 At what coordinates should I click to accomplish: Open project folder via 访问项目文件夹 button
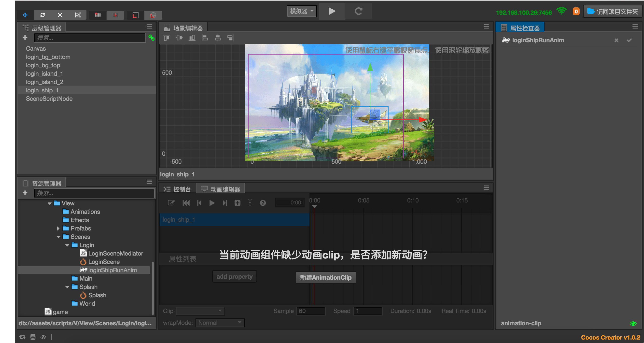pyautogui.click(x=613, y=12)
